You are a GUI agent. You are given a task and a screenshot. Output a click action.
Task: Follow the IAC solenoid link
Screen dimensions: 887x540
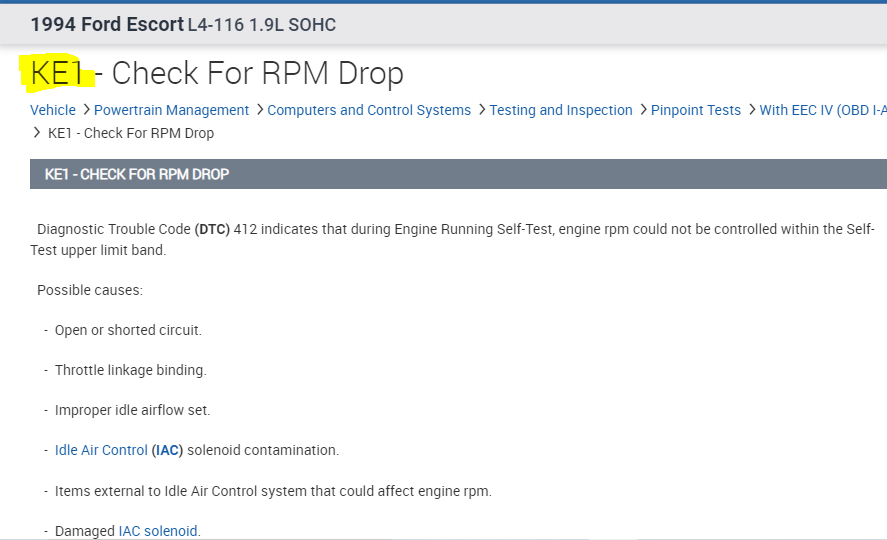pos(158,531)
